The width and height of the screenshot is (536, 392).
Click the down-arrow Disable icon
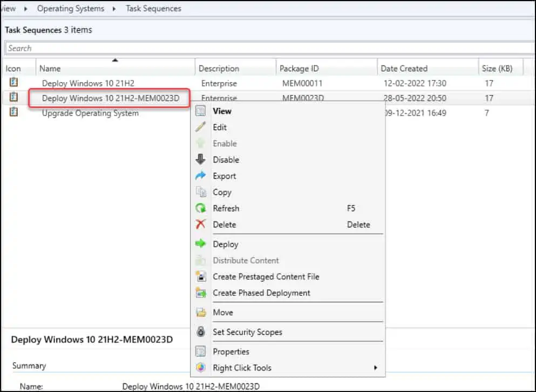(x=201, y=159)
